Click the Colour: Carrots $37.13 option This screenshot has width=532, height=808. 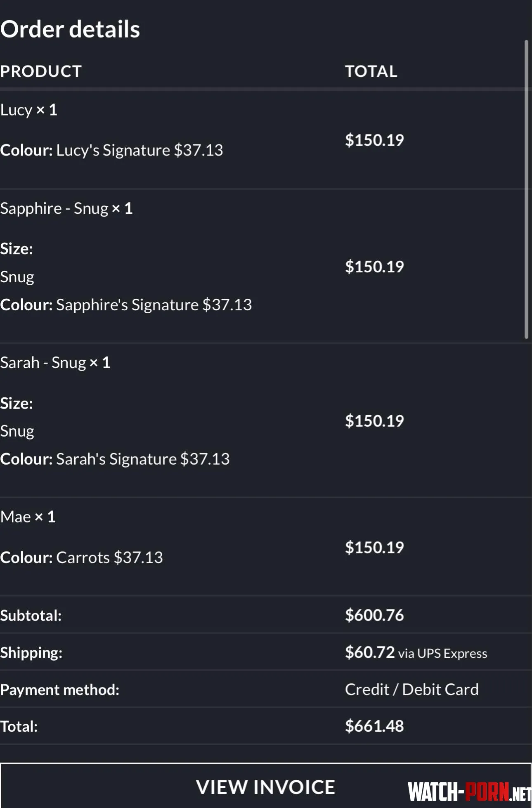click(82, 558)
